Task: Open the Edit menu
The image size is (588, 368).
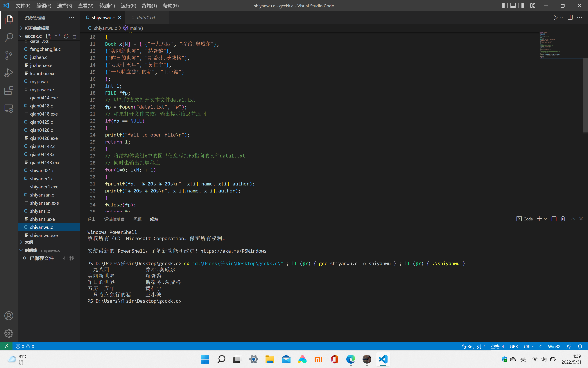Action: point(44,6)
